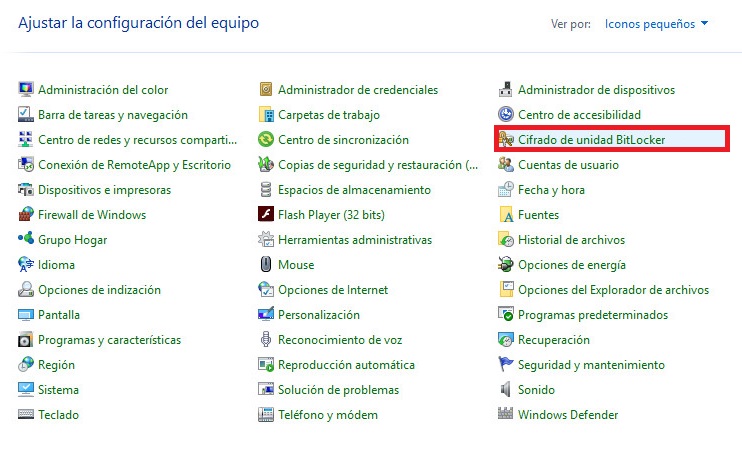Open the Cuentas de usuario text link

pyautogui.click(x=568, y=165)
